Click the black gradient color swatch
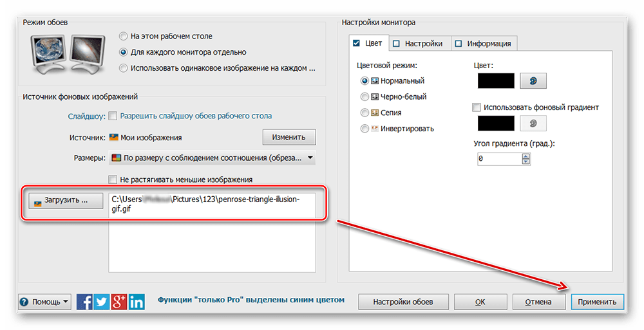This screenshot has height=330, width=644. [496, 123]
